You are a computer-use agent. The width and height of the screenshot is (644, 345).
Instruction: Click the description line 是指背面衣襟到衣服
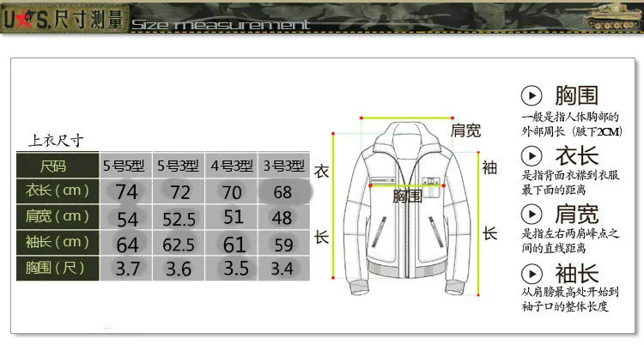[570, 175]
